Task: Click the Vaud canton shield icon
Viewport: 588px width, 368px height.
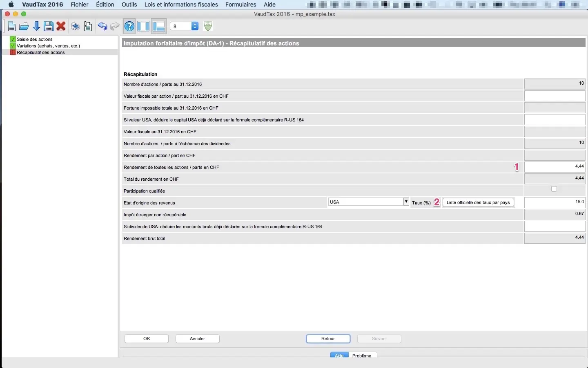Action: pos(208,26)
